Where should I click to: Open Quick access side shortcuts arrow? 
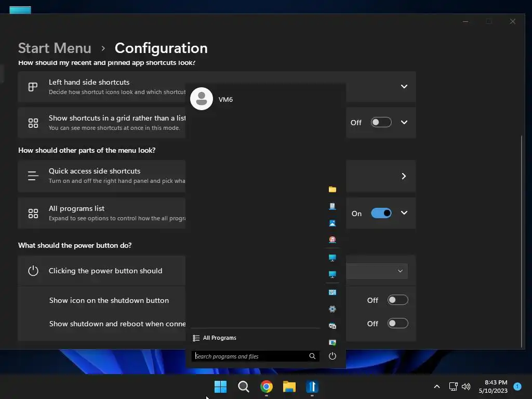[404, 176]
